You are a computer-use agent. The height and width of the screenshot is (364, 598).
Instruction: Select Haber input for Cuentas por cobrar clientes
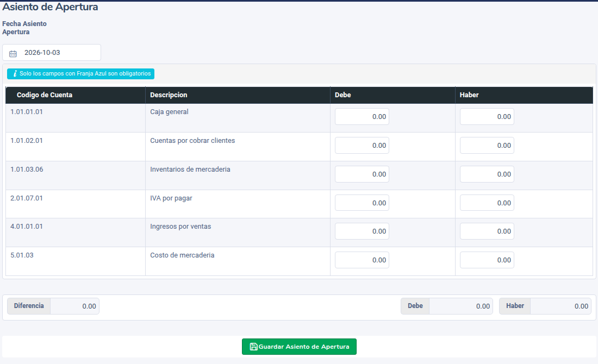coord(487,145)
